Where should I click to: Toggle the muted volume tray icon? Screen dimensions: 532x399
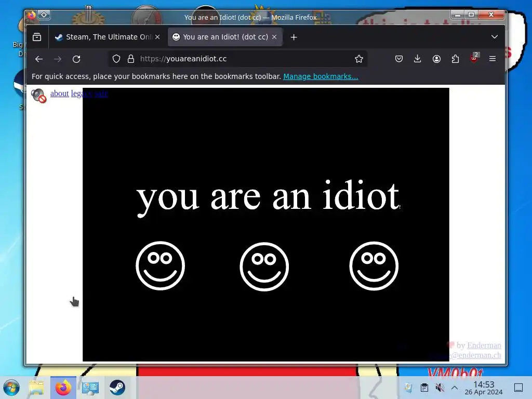tap(440, 388)
